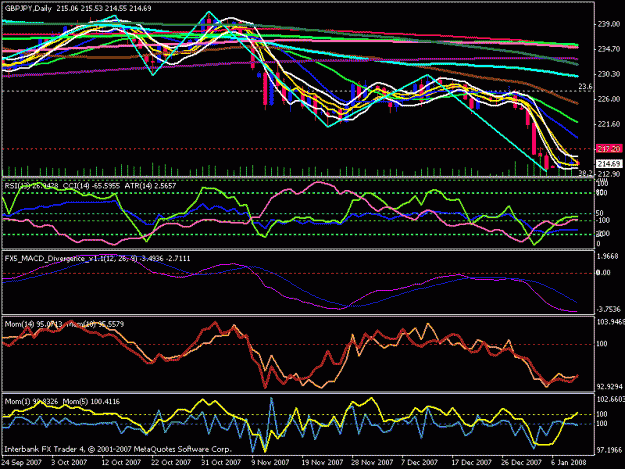This screenshot has width=625, height=469.
Task: Click the 31 Oct 2007 date label
Action: 220,463
